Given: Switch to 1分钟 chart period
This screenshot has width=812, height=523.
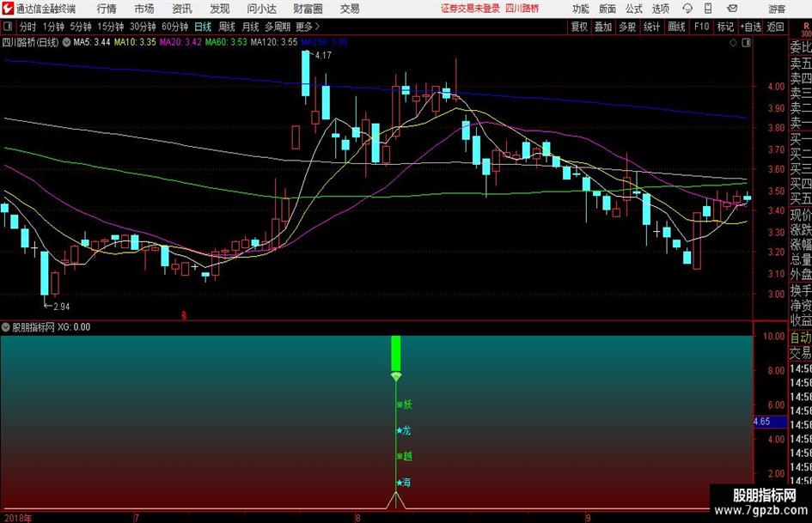Looking at the screenshot, I should tap(52, 27).
